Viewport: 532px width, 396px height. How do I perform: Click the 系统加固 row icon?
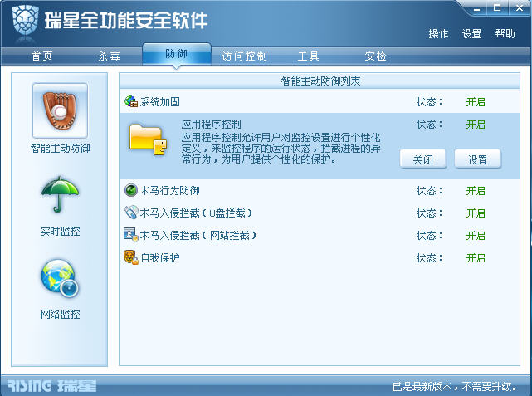131,101
